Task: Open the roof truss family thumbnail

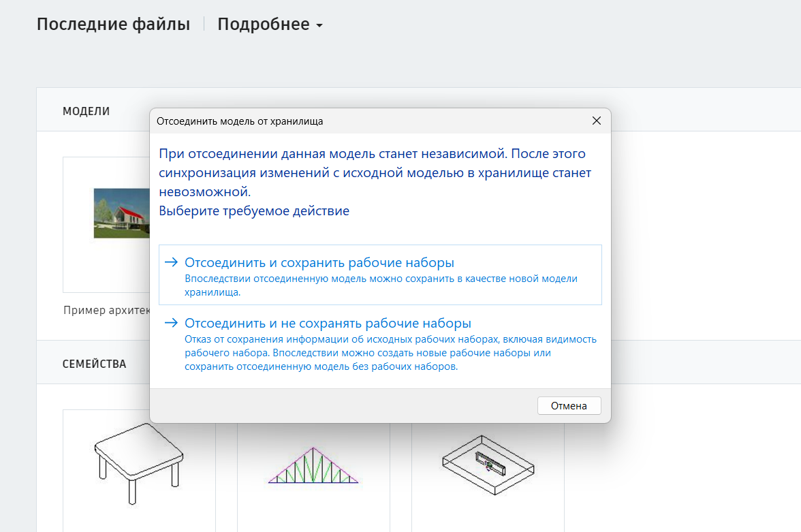Action: pyautogui.click(x=313, y=465)
